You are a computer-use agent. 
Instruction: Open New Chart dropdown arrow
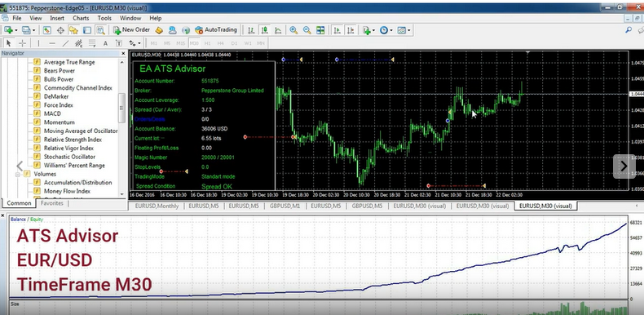click(x=16, y=30)
